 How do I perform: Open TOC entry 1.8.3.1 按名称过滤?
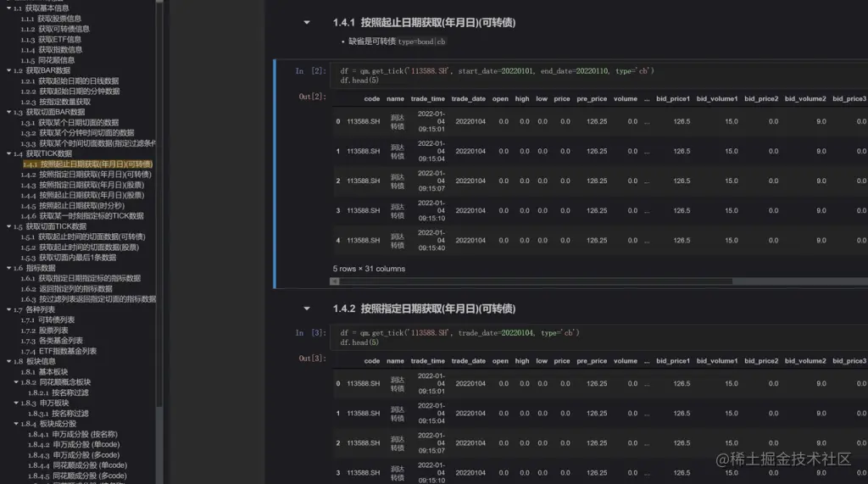(58, 413)
